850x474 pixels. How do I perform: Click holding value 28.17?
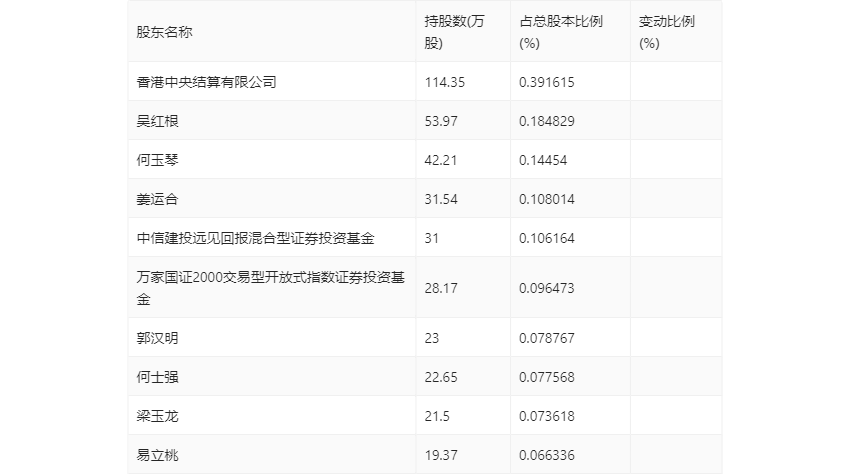tap(441, 288)
